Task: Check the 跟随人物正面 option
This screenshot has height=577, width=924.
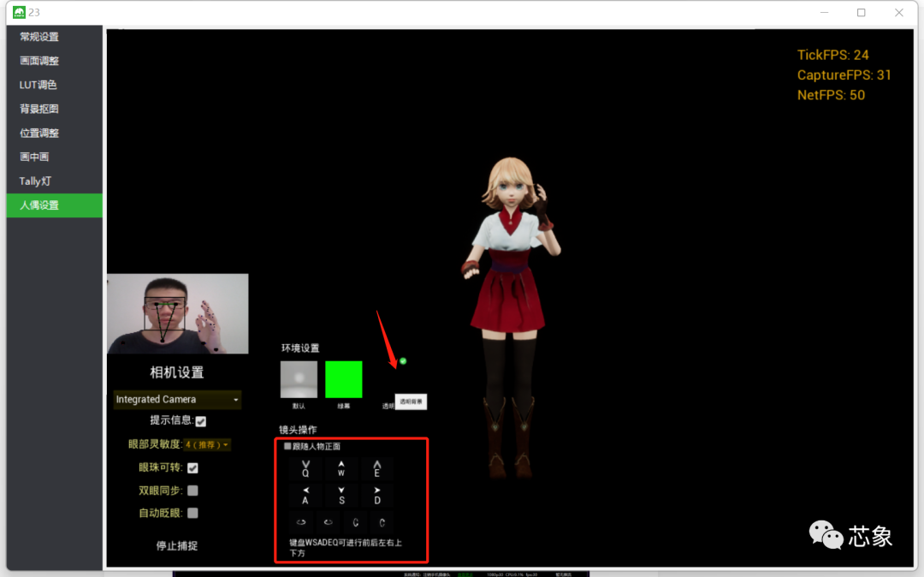Action: tap(287, 446)
